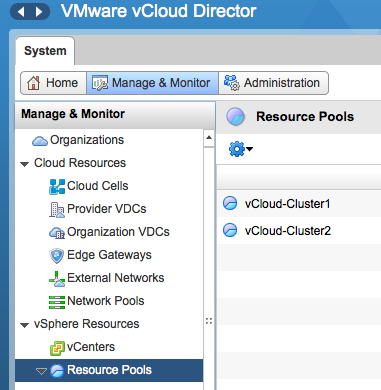Click the vCloud-Cluster2 pool icon
Viewport: 381px width, 390px height.
point(230,230)
